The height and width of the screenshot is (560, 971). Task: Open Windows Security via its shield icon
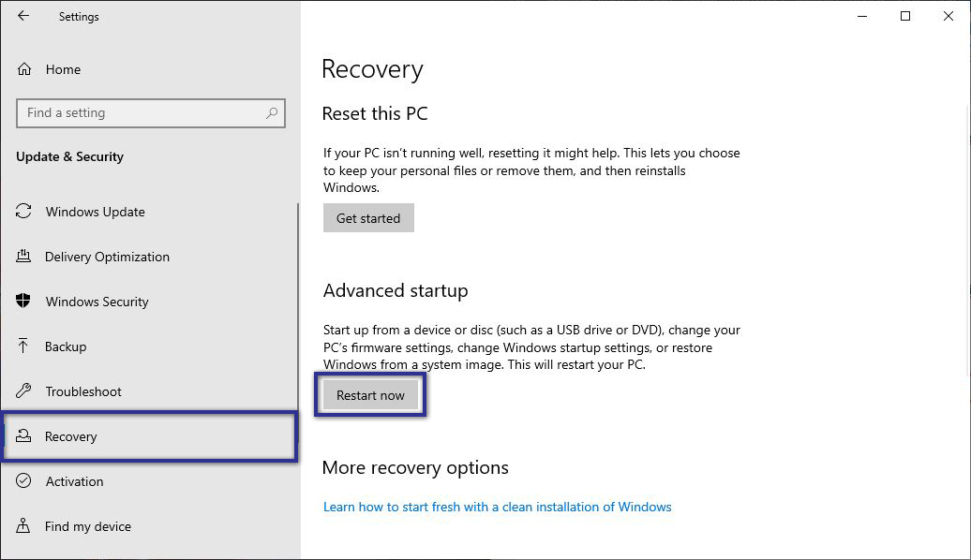pos(22,302)
